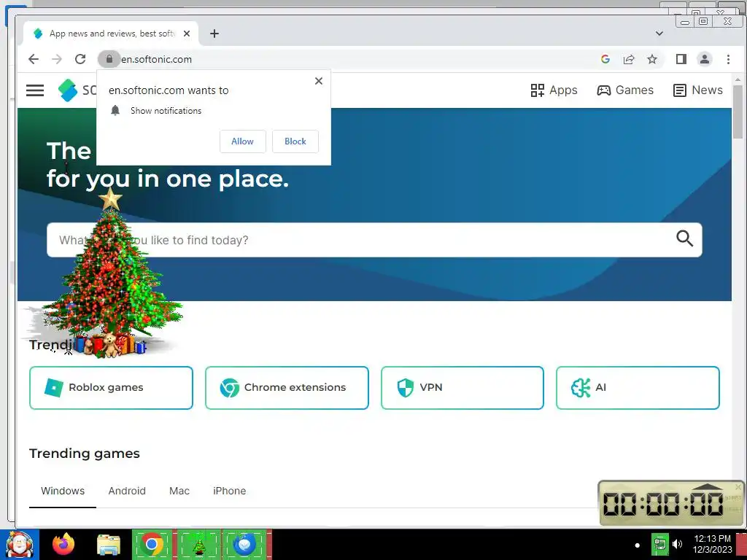Viewport: 747px width, 560px height.
Task: Allow notifications from en.softonic.com
Action: (242, 141)
